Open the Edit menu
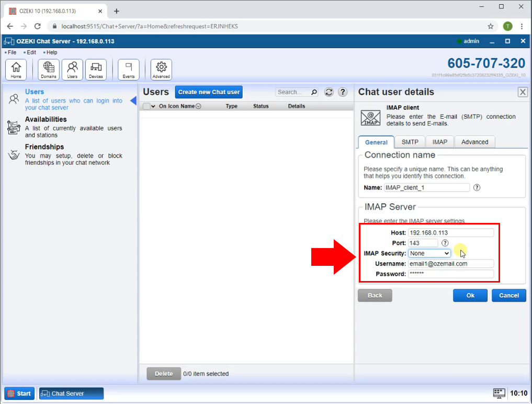The image size is (532, 404). [30, 52]
